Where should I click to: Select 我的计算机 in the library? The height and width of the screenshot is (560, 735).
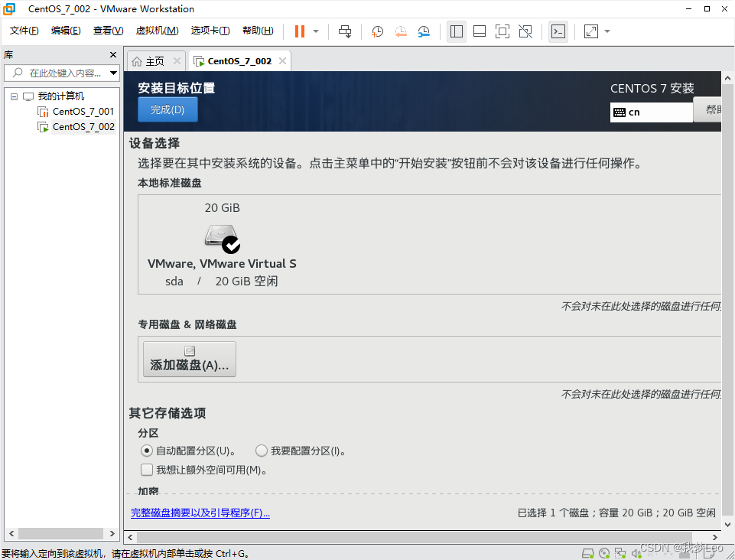pyautogui.click(x=61, y=96)
